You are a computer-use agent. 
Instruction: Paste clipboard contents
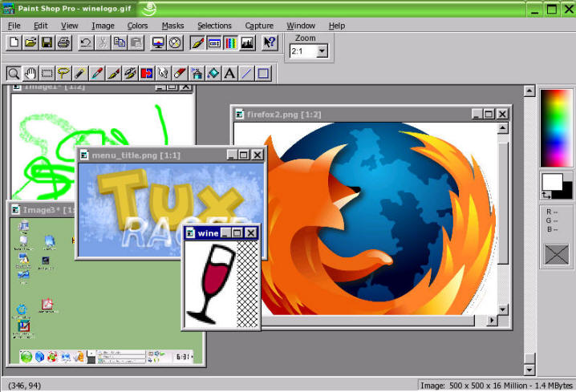136,42
